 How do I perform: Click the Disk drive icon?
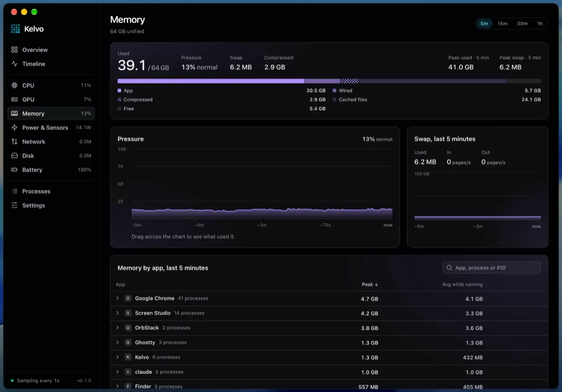point(15,156)
